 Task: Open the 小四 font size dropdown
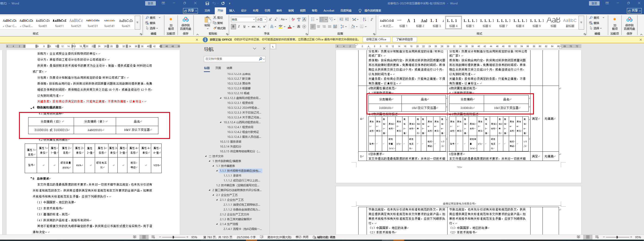(x=265, y=19)
